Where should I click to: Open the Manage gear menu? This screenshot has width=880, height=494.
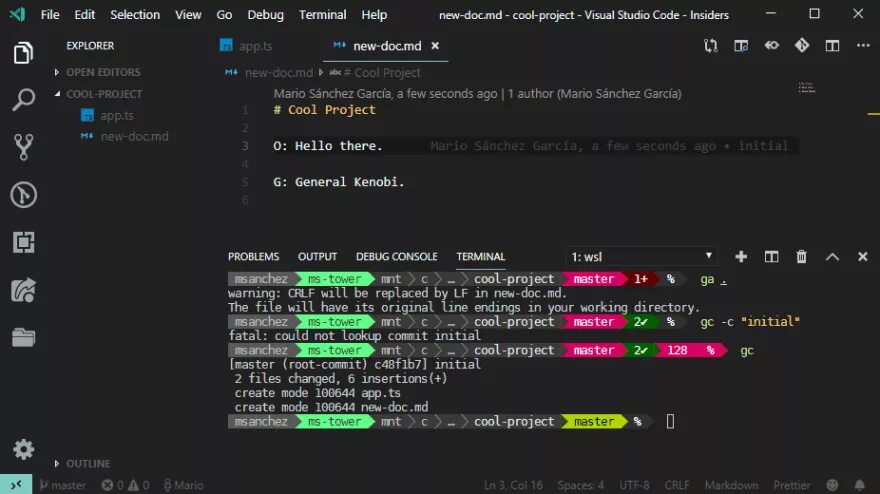click(x=23, y=449)
